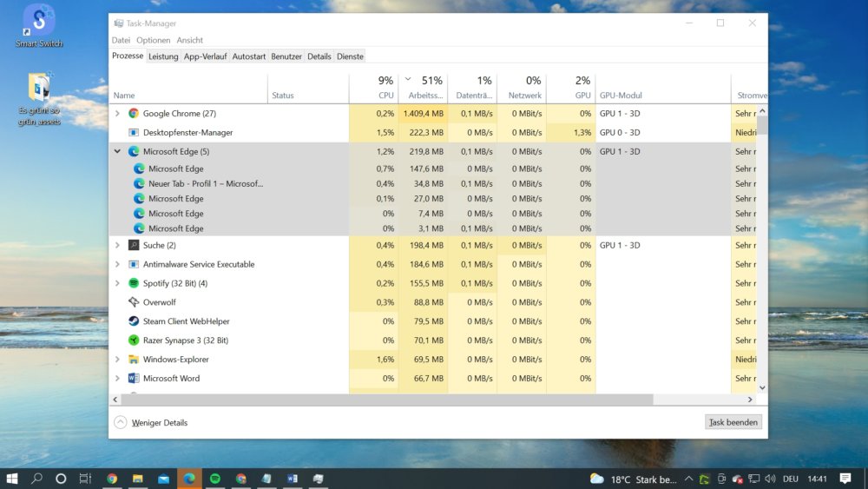Click the DEU input language indicator

791,479
